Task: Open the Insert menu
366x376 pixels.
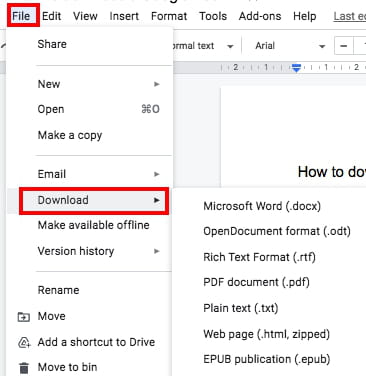Action: [124, 16]
